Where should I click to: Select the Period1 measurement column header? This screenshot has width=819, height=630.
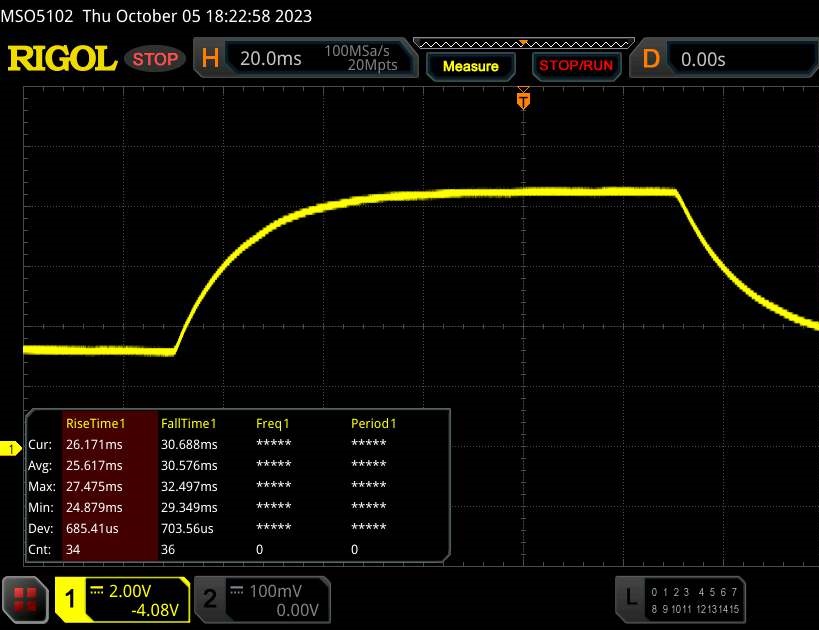[373, 423]
